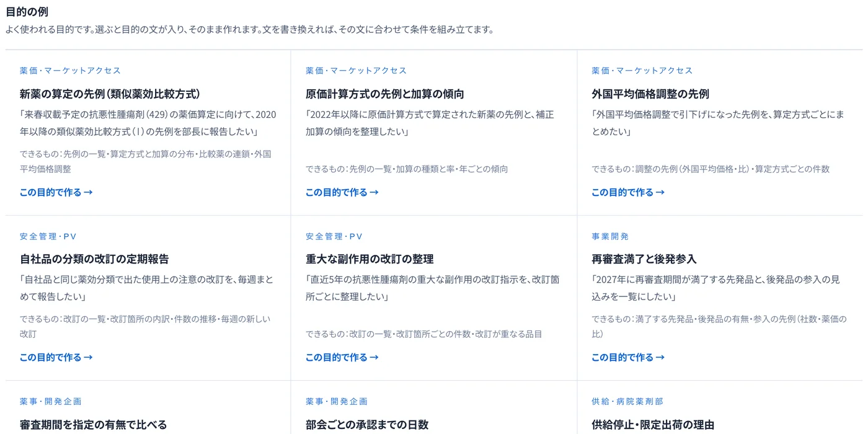Click the 供給・病院薬剤部 category label
868x434 pixels.
627,401
